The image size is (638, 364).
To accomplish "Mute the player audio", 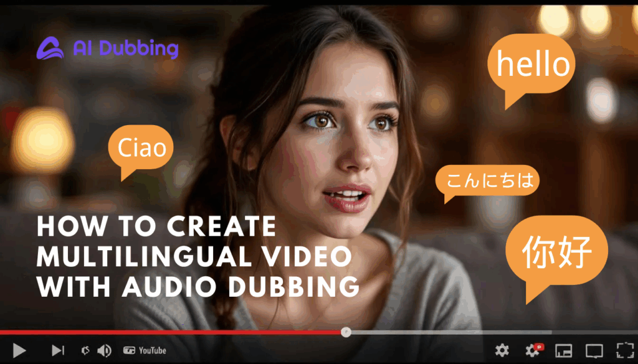I will [x=105, y=350].
